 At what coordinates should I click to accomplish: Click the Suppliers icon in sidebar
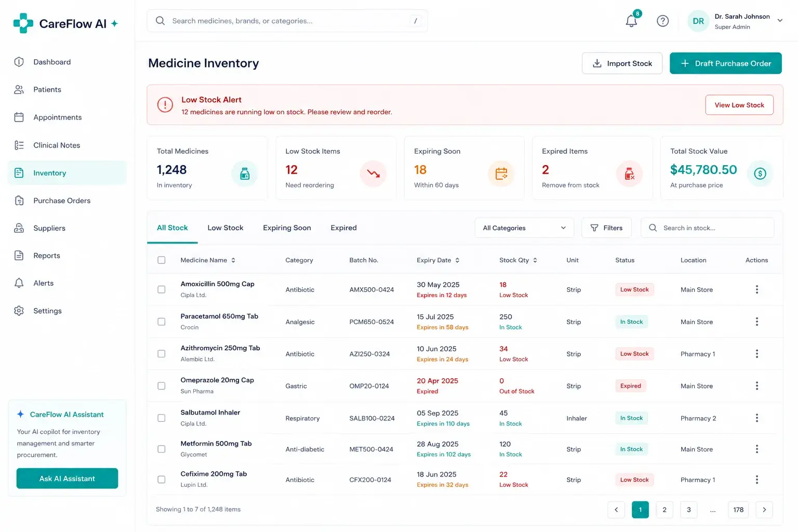click(19, 228)
